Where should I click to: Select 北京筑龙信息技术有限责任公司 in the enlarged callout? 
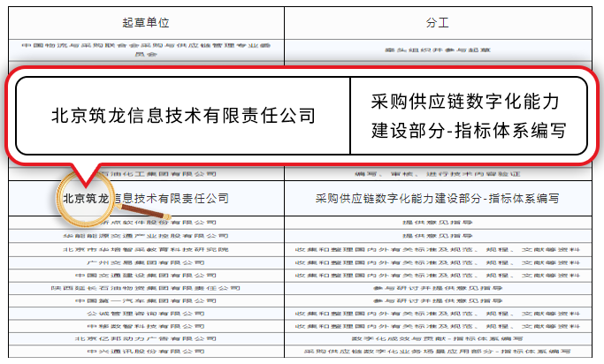click(183, 116)
